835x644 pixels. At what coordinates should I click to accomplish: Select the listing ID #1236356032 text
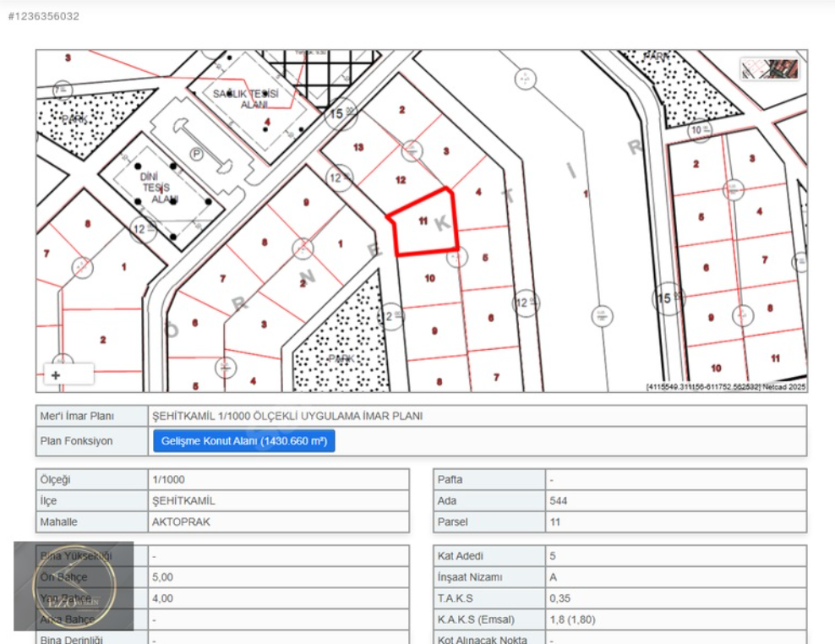[x=44, y=17]
